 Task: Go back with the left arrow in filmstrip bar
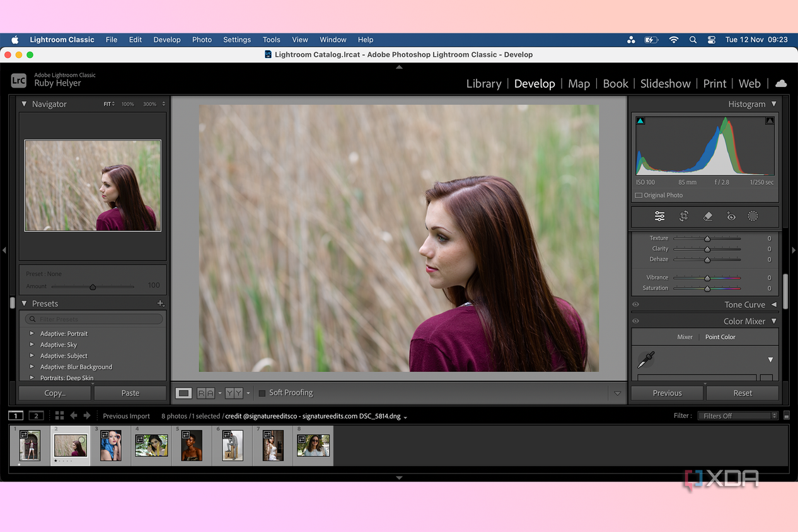tap(73, 415)
